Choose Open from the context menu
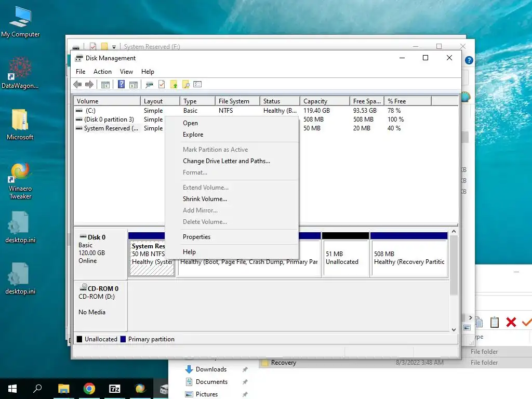This screenshot has height=399, width=532. [232, 123]
